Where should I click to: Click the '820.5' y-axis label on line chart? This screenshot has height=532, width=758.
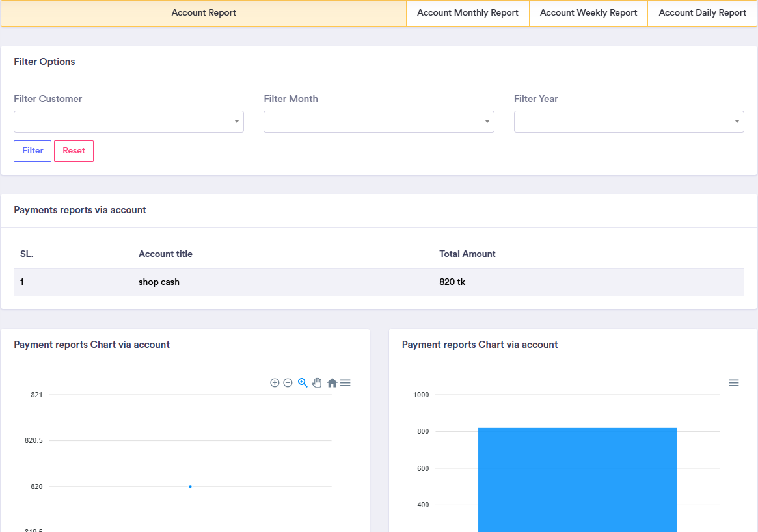34,440
